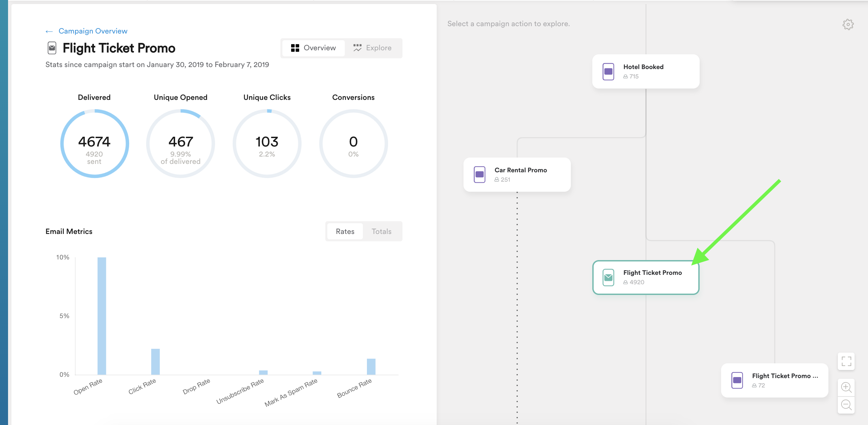This screenshot has width=868, height=425.
Task: Click the Open Rate bar in chart
Action: pos(101,315)
